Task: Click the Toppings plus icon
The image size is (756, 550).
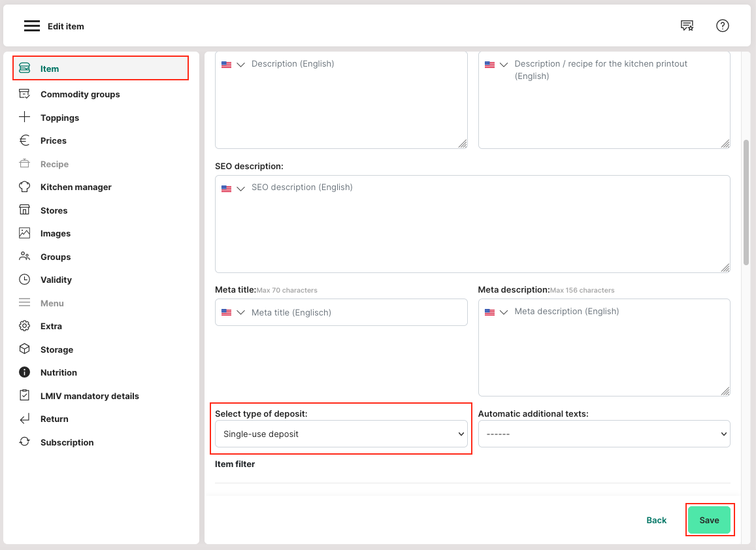Action: tap(24, 118)
